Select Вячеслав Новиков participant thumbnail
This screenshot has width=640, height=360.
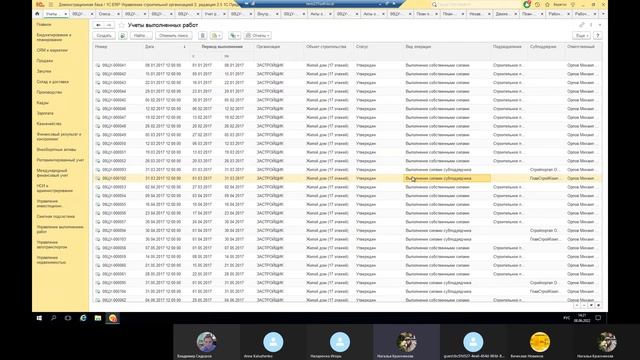540,342
